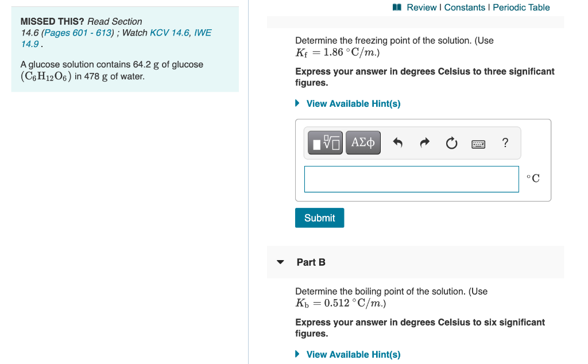588x364 pixels.
Task: Collapse Part B using its triangle
Action: (x=280, y=262)
